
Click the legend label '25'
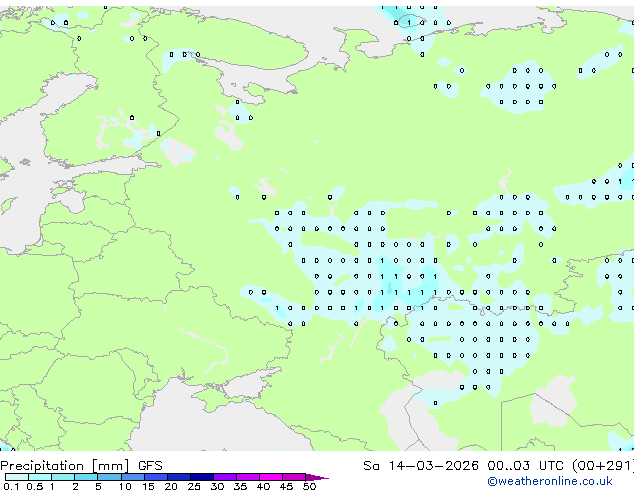point(194,486)
